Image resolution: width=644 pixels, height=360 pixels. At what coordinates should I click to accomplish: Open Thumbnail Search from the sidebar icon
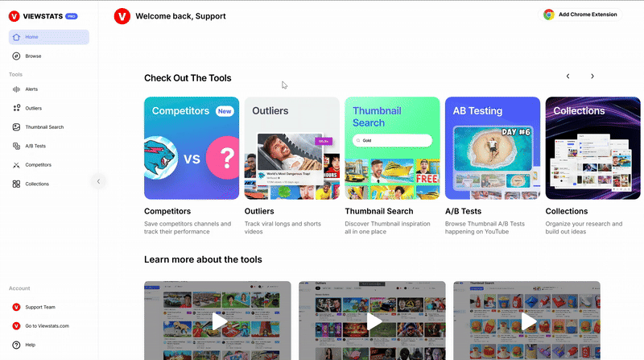click(16, 127)
